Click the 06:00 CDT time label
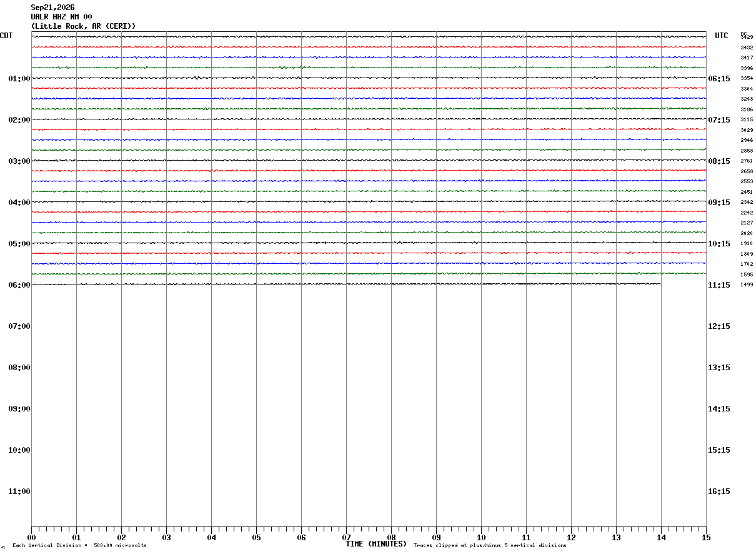This screenshot has height=554, width=756. 19,285
